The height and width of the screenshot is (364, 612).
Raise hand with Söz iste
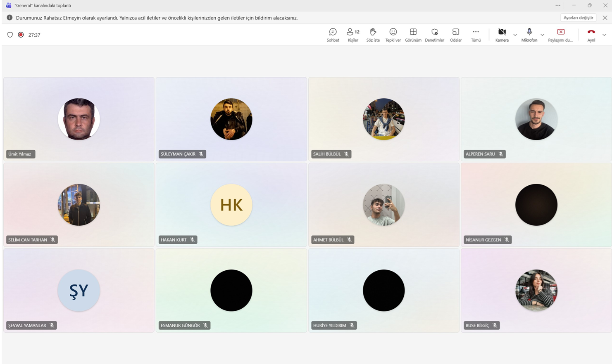click(x=373, y=35)
